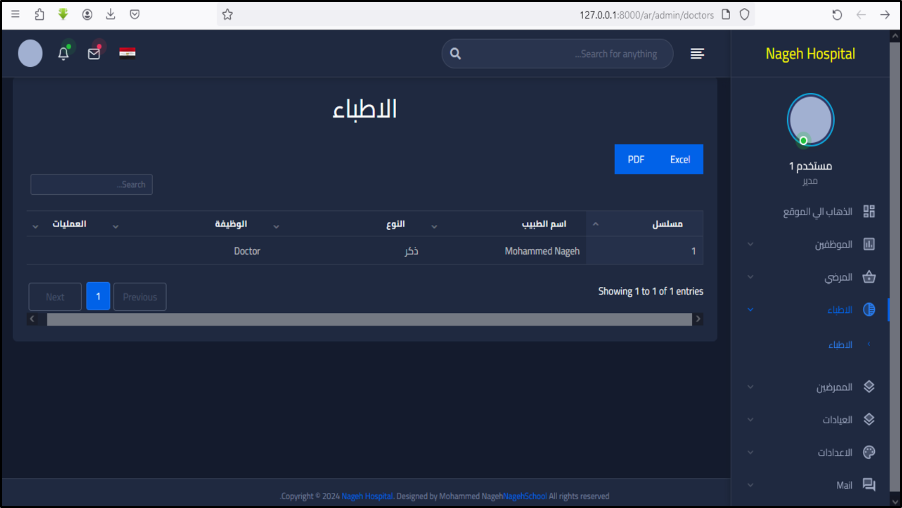Open the mail envelope icon in header
This screenshot has height=508, width=902.
pyautogui.click(x=94, y=54)
